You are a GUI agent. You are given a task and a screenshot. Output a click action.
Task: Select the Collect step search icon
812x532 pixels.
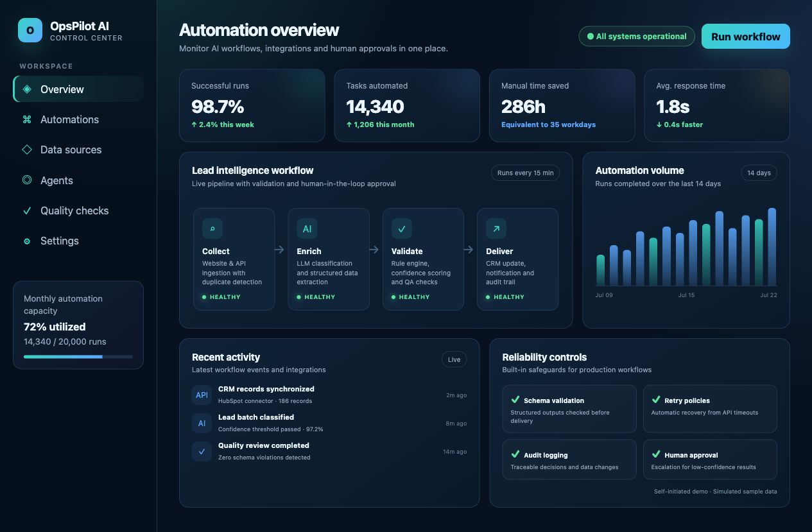[212, 228]
